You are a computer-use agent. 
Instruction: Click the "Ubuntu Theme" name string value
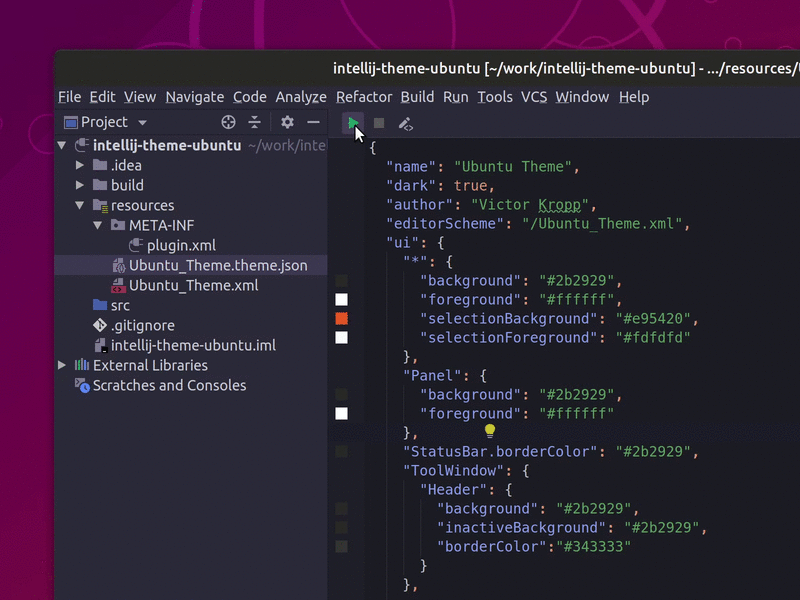pyautogui.click(x=513, y=167)
